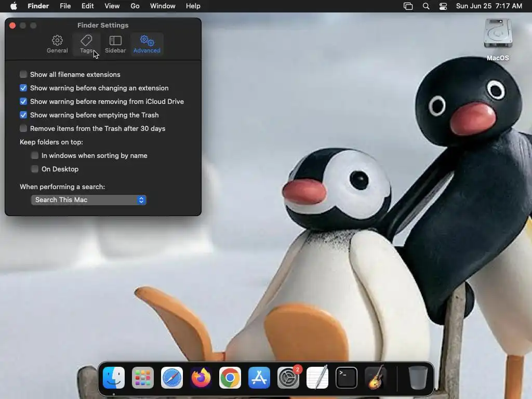
Task: Click the Finder Settings window title
Action: (x=103, y=25)
